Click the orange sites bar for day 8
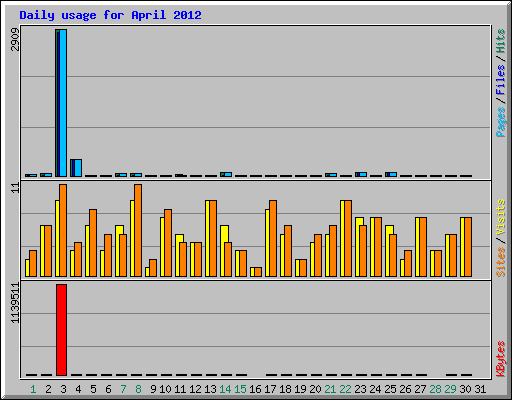512x400 pixels. click(x=138, y=230)
